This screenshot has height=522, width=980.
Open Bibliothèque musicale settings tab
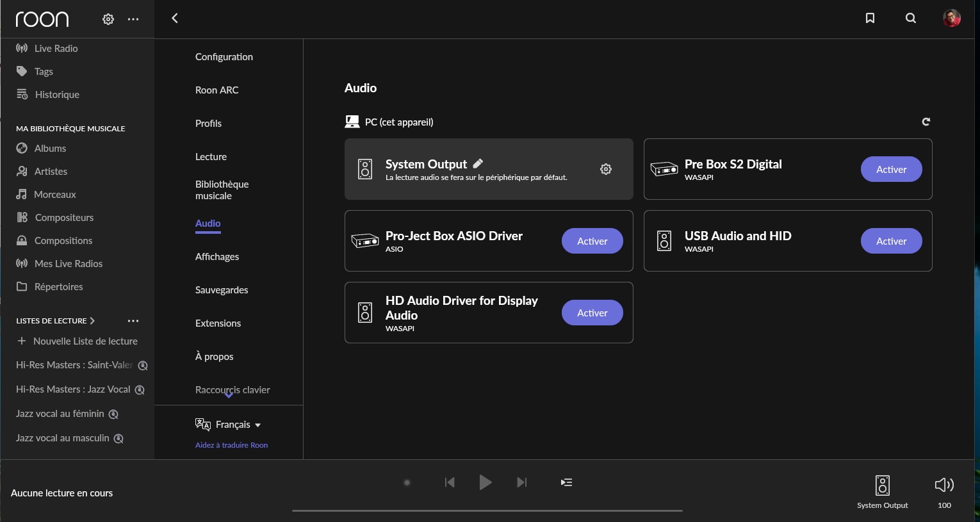pos(222,190)
